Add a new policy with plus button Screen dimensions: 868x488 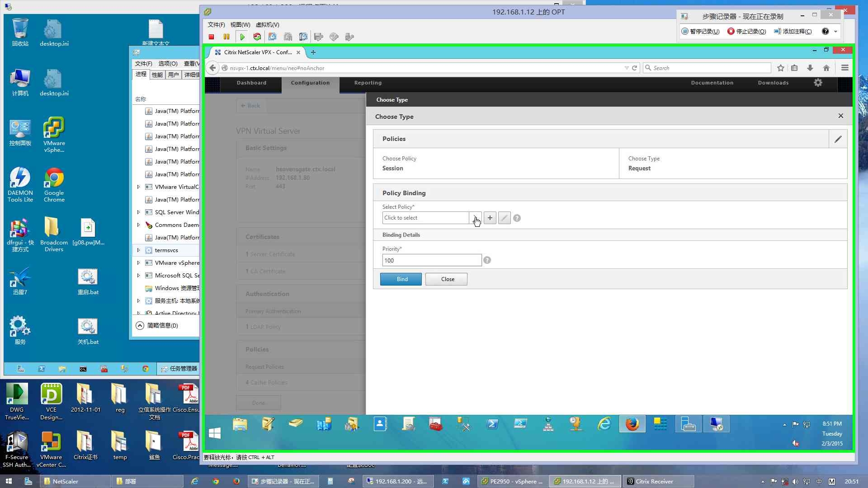pyautogui.click(x=490, y=218)
